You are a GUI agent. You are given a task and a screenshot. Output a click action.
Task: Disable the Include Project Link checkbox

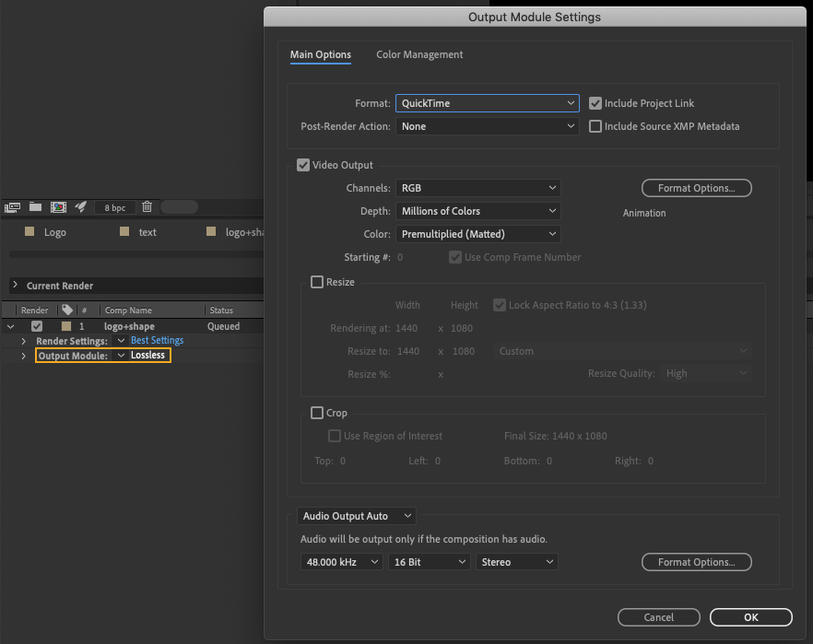click(595, 103)
